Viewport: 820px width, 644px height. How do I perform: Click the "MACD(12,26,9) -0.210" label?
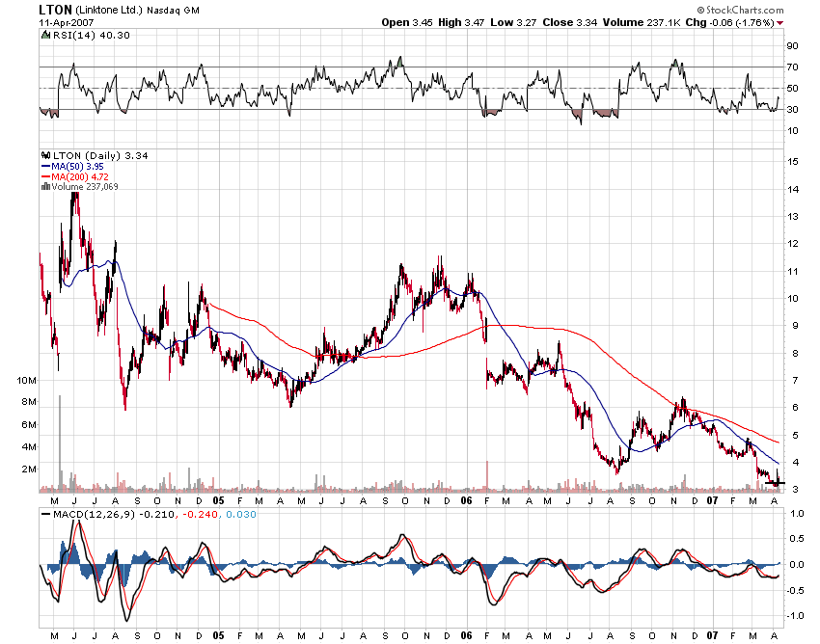point(114,515)
